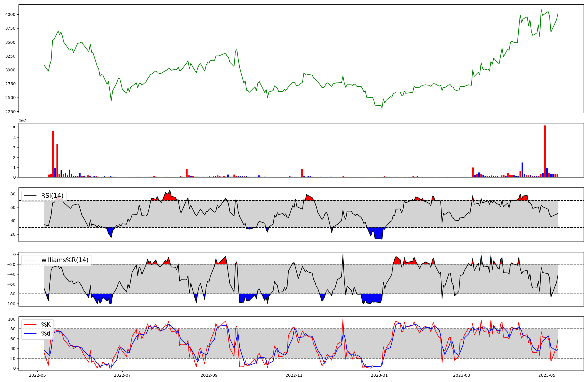
Task: Click the 4000 price axis tick label
Action: 11,14
